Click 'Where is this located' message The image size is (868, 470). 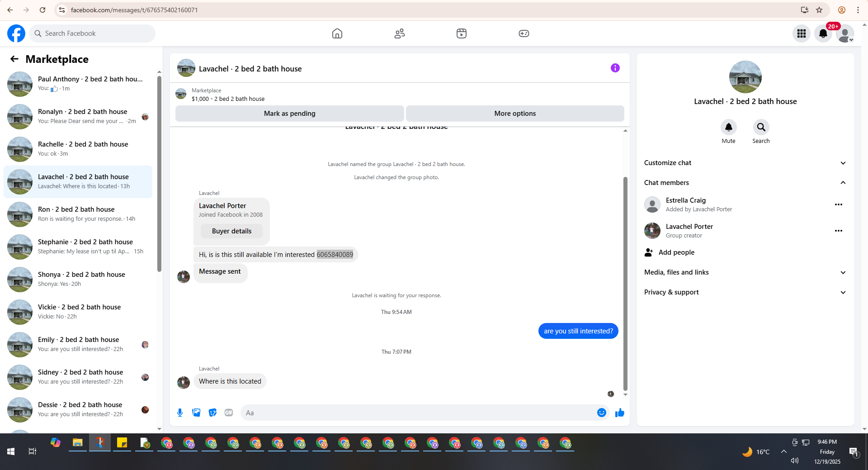230,381
